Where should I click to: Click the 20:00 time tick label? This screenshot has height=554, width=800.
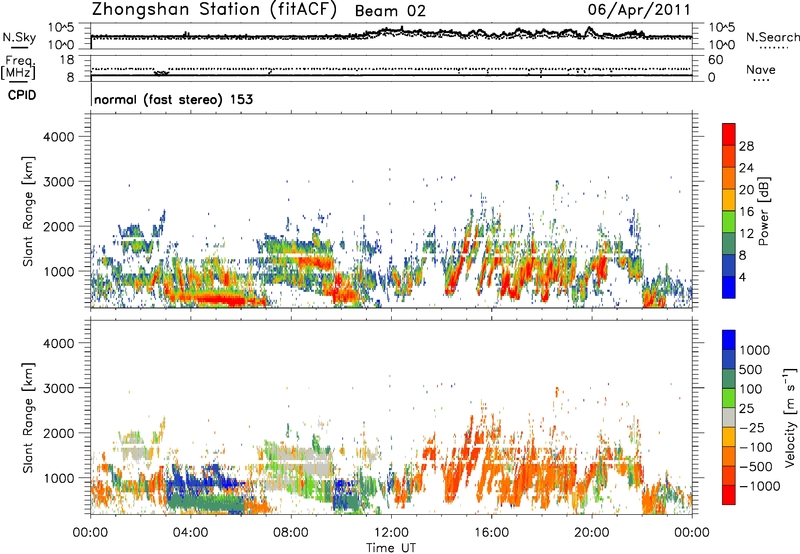(x=592, y=533)
